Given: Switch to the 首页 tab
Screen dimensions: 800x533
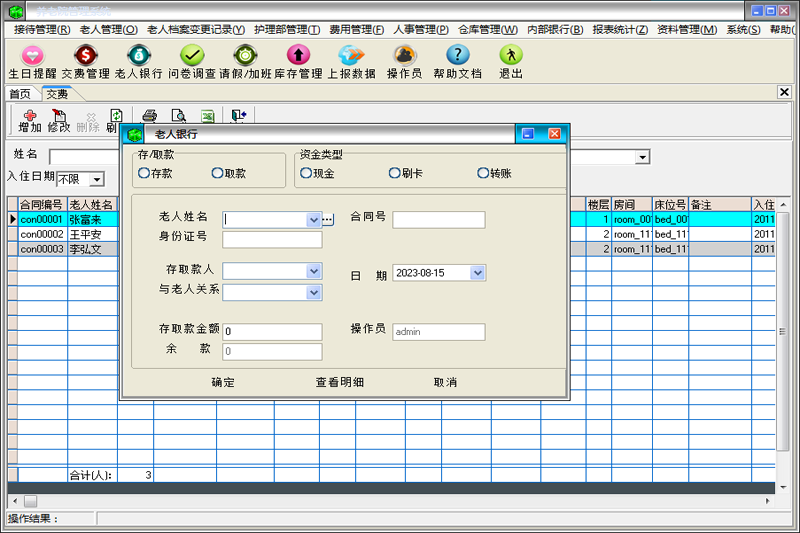Looking at the screenshot, I should 20,94.
